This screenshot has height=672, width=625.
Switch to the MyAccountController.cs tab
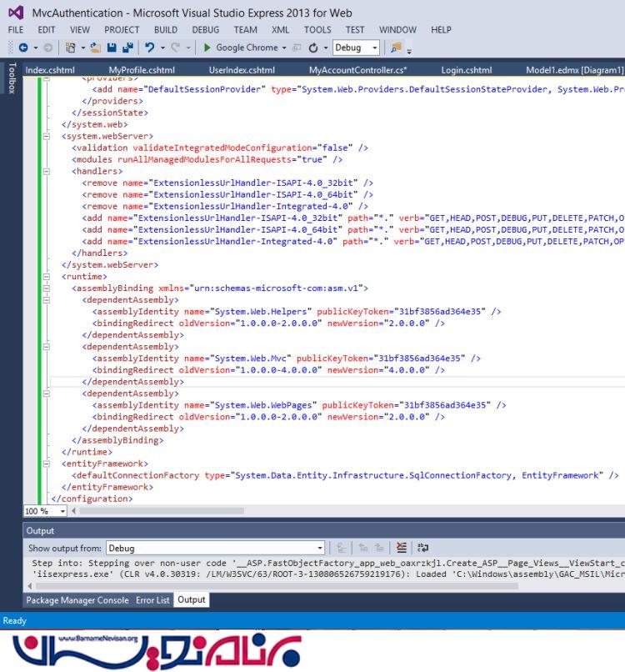point(358,69)
